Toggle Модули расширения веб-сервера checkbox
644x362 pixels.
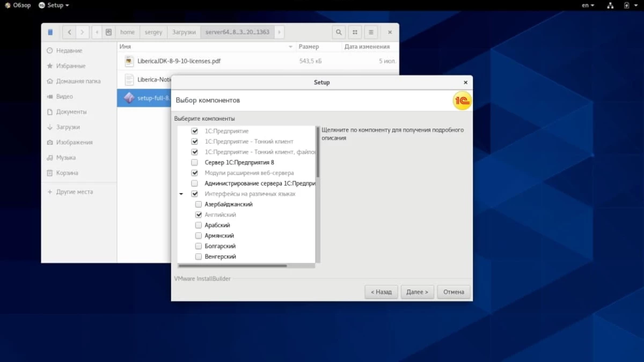tap(195, 173)
